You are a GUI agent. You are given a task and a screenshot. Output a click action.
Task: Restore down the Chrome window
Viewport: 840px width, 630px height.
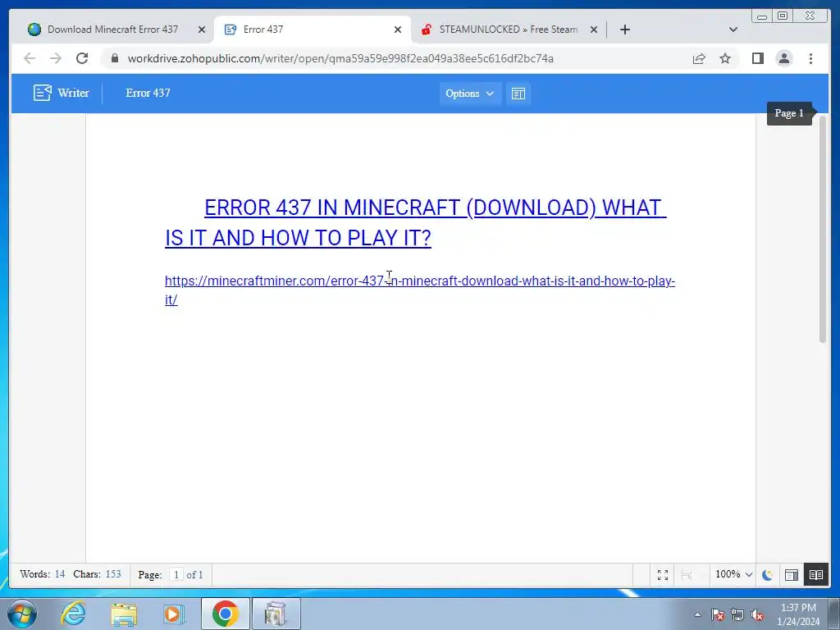click(x=783, y=16)
